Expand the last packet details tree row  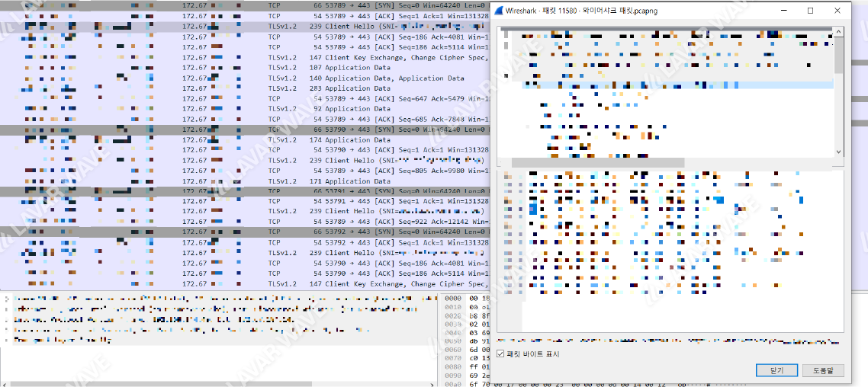tap(6, 340)
